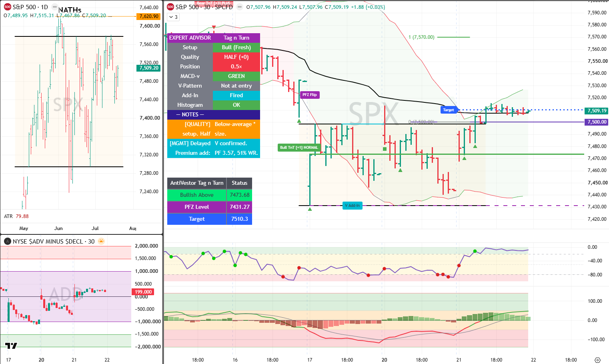Click the red 199.000 value label
The height and width of the screenshot is (364, 609).
(x=143, y=292)
